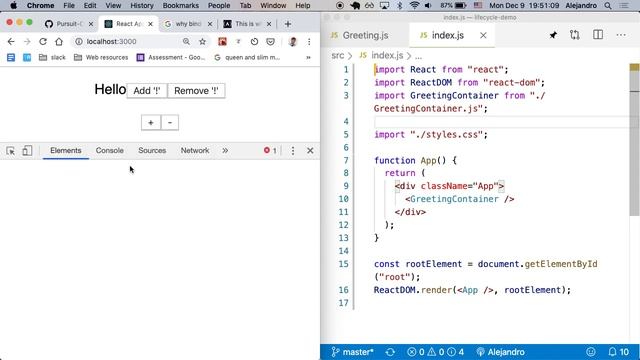Viewport: 640px width, 360px height.
Task: Click the zoom magnifier in address bar
Action: [186, 42]
